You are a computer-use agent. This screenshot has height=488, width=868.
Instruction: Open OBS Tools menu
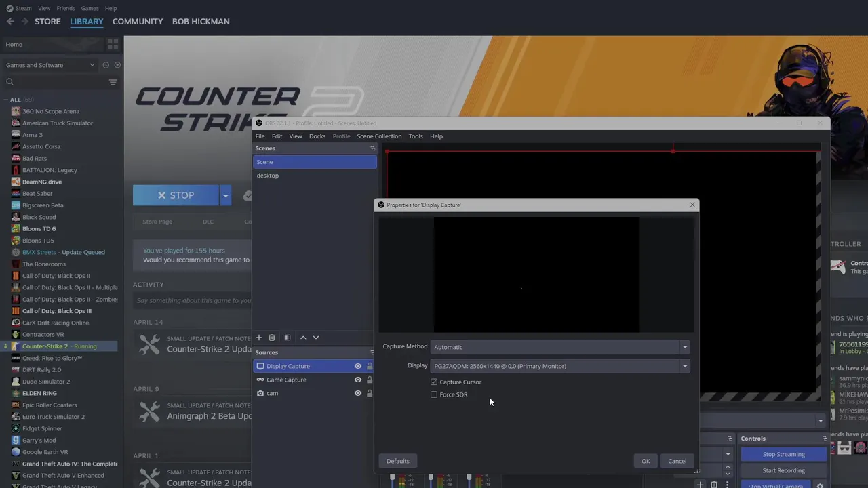pos(416,136)
